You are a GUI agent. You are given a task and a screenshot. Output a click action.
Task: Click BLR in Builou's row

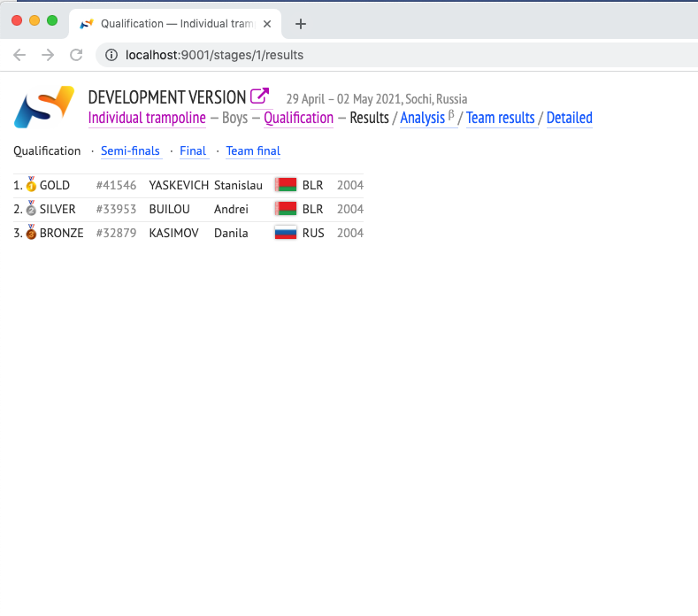tap(312, 209)
